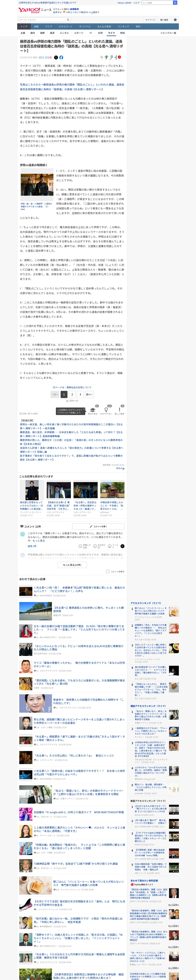Click the マイページ link
The width and height of the screenshot is (196, 980).
pos(150,20)
